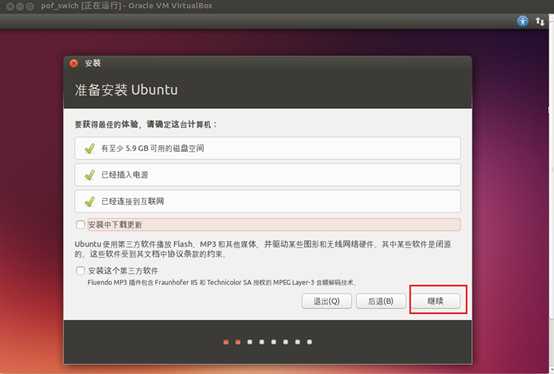Enable 安装中下载更新 checkbox
554x374 pixels.
coord(80,225)
